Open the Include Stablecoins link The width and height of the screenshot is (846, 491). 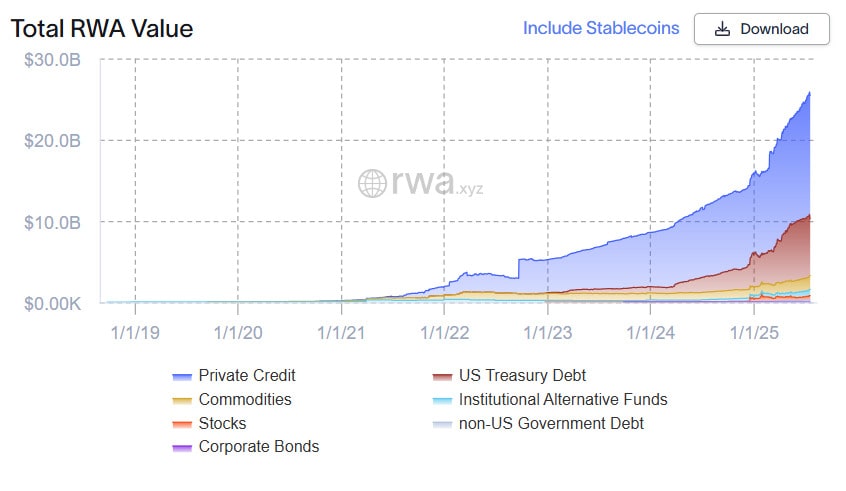600,28
